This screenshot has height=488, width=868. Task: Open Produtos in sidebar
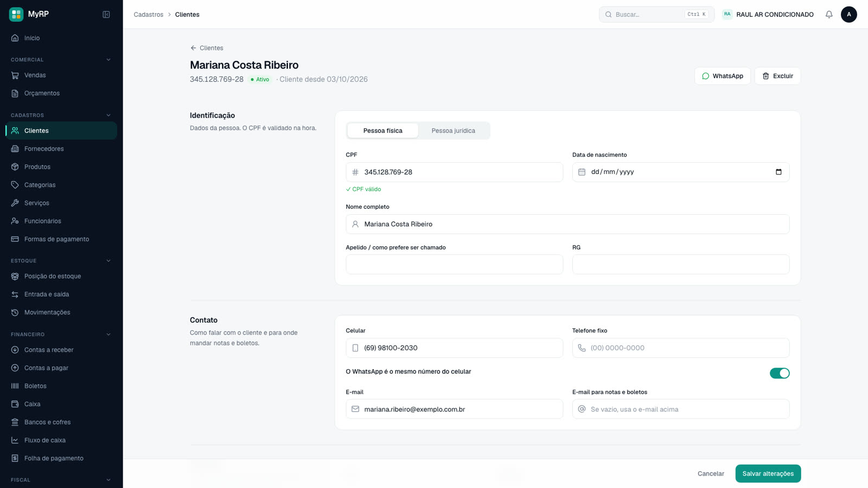[61, 167]
